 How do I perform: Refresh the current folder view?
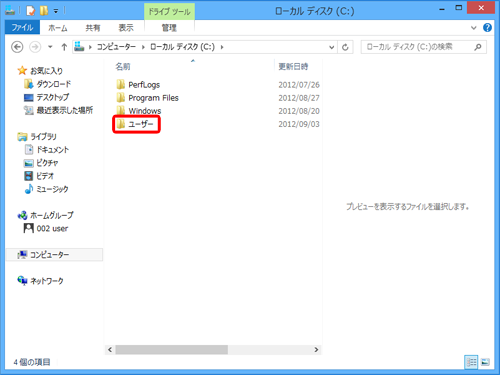pyautogui.click(x=345, y=47)
